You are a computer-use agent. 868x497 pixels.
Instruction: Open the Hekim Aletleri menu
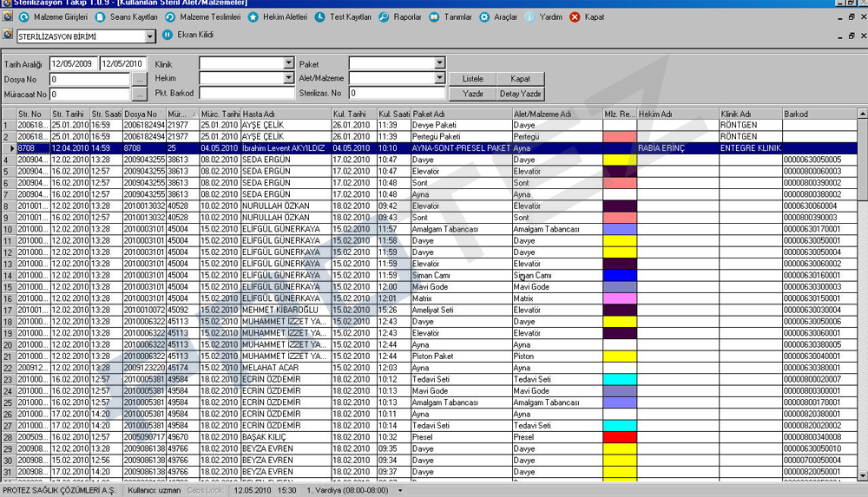pos(285,17)
